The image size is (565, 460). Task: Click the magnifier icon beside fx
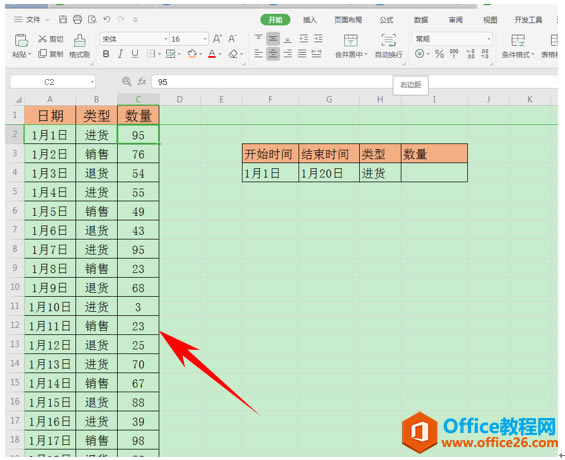pyautogui.click(x=126, y=82)
